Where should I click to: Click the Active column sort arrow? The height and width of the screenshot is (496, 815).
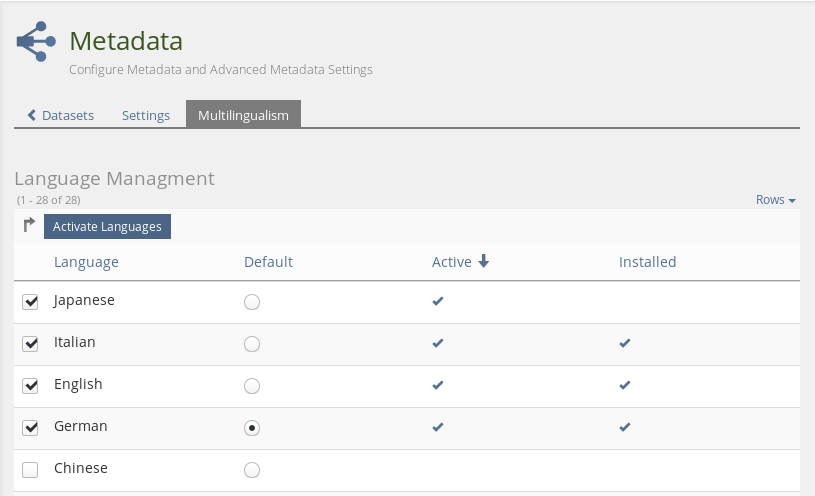click(484, 262)
